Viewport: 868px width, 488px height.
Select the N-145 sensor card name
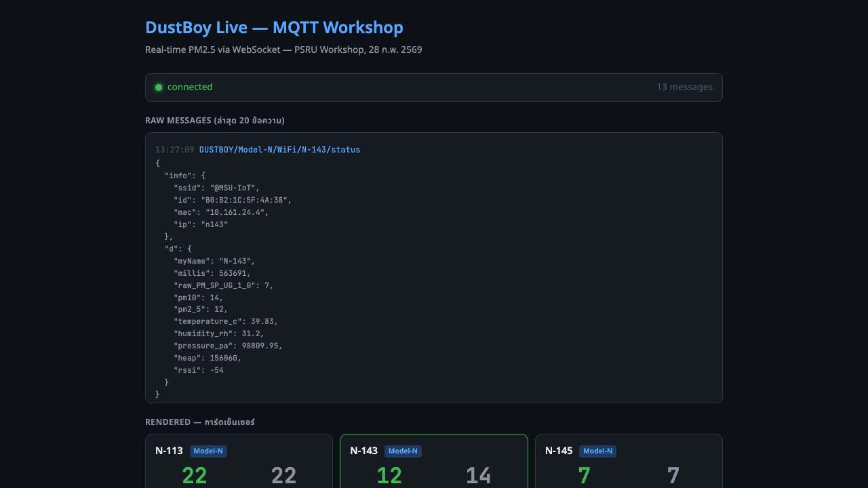[559, 451]
